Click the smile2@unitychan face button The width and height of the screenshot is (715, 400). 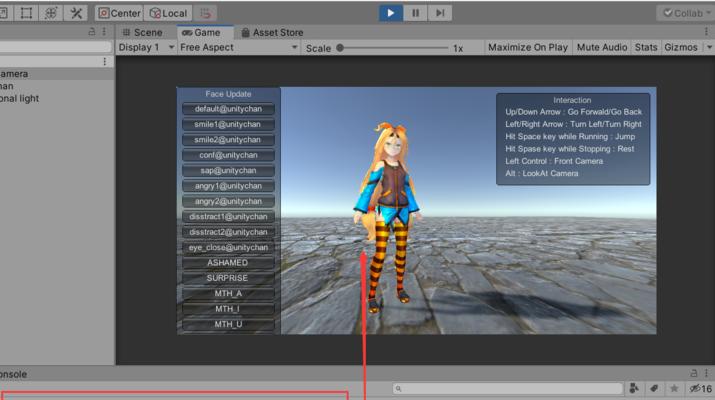[228, 140]
